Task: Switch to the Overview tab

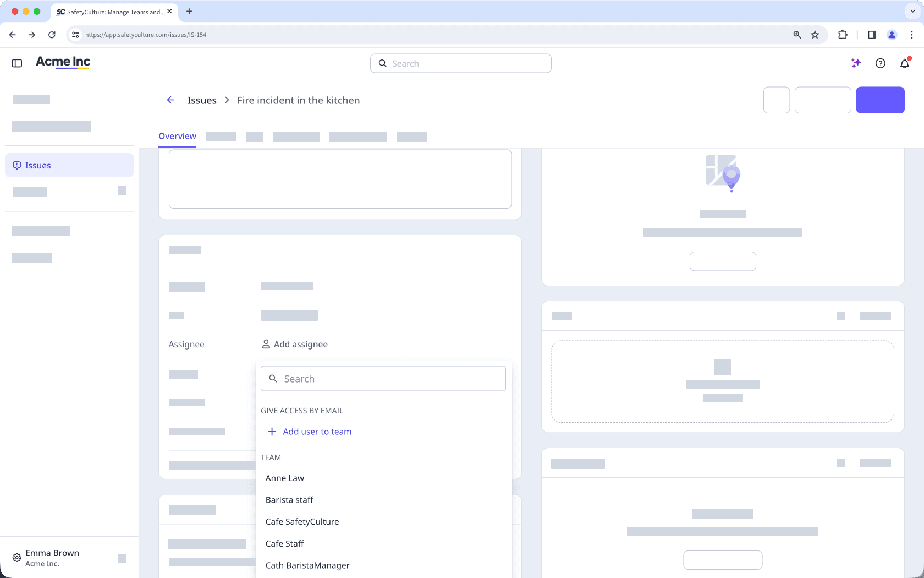Action: click(x=177, y=136)
